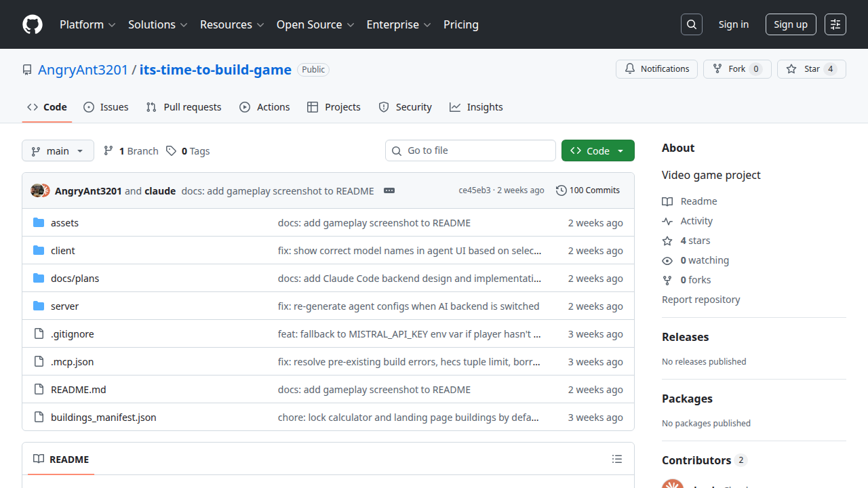Image resolution: width=868 pixels, height=488 pixels.
Task: Open the docs/plans folder
Action: 75,279
